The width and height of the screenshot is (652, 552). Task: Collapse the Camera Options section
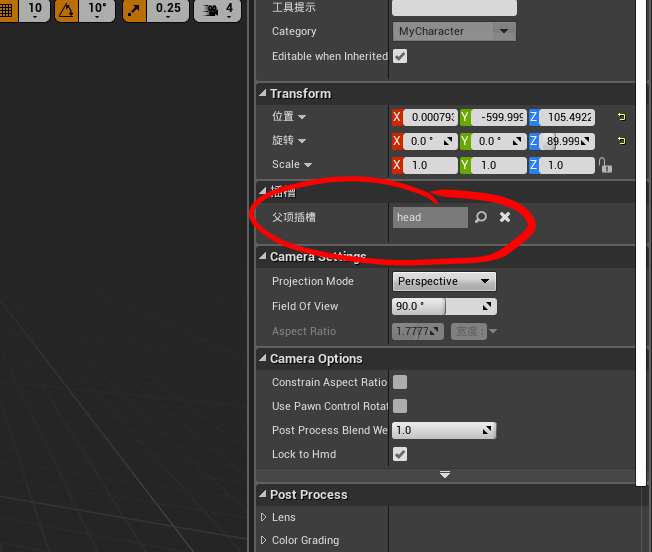pos(263,358)
